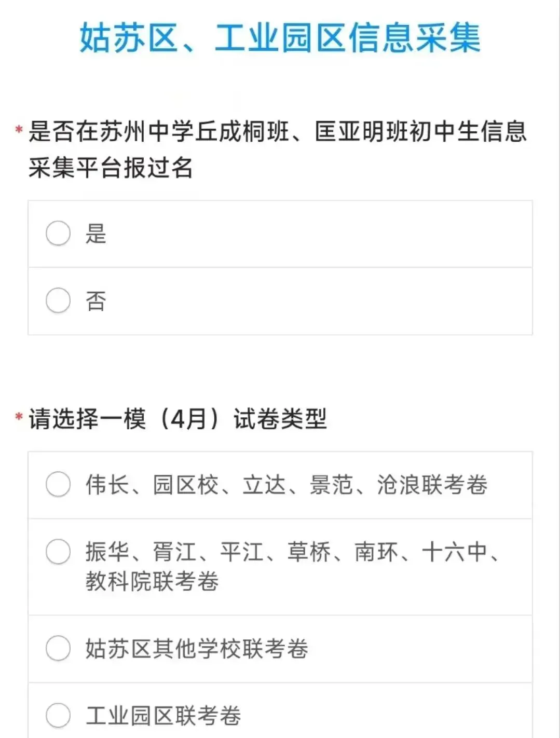Choose the 伟长、园区校、立达 radio circle
This screenshot has width=560, height=738.
click(x=58, y=484)
